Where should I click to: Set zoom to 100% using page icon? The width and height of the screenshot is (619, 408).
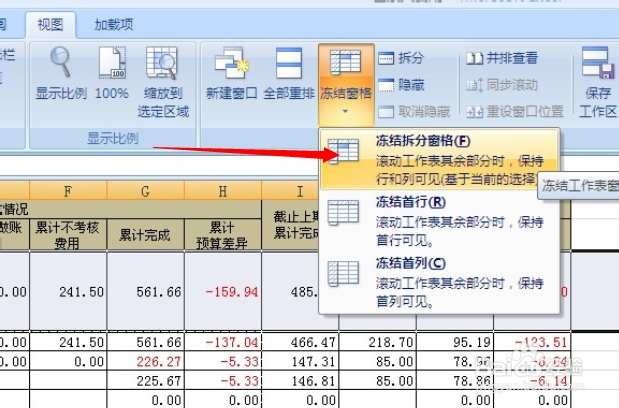[x=112, y=73]
